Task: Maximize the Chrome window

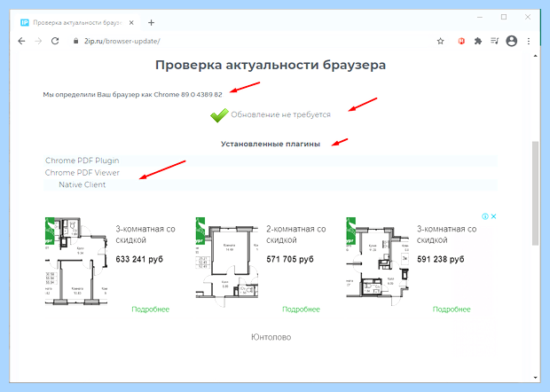Action: (x=504, y=17)
